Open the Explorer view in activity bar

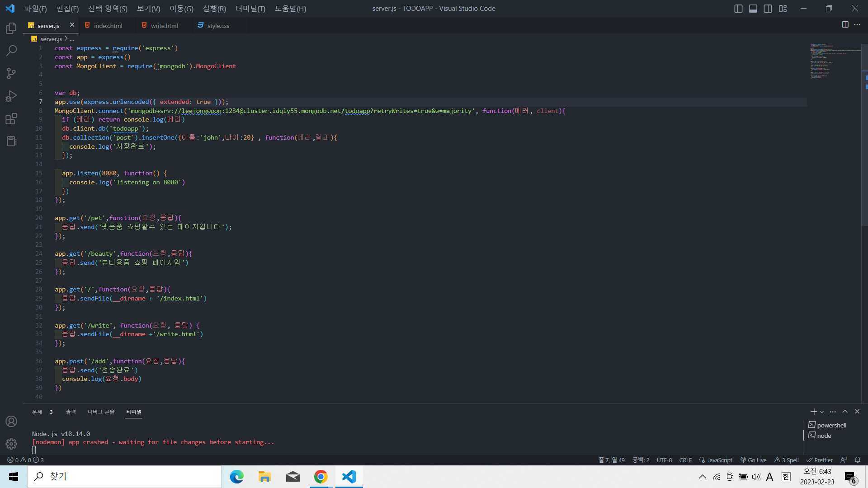(x=11, y=28)
